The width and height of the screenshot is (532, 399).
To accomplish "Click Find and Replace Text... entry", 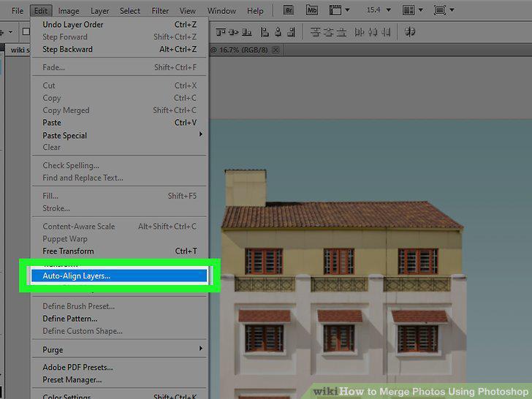I will (120, 178).
